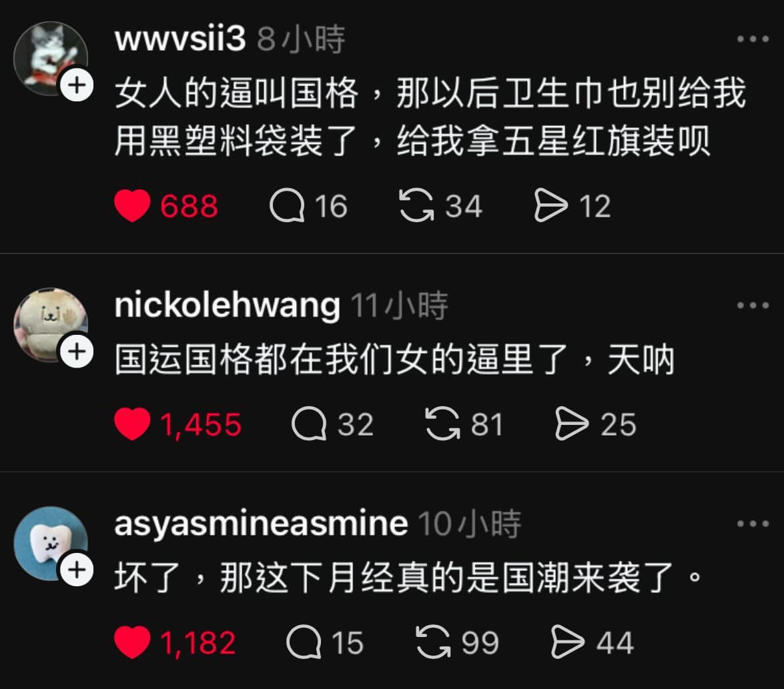Send nickolehwang post to someone
Viewport: 784px width, 689px height.
click(x=572, y=424)
